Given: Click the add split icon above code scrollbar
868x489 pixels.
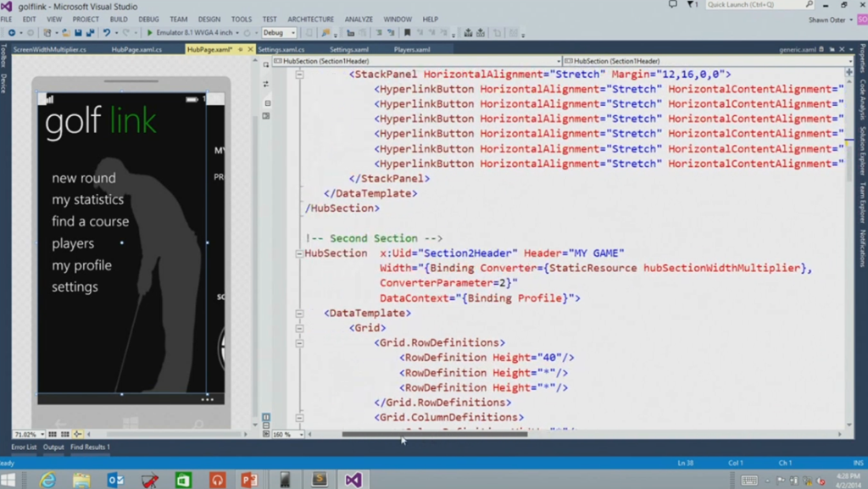Looking at the screenshot, I should point(849,72).
